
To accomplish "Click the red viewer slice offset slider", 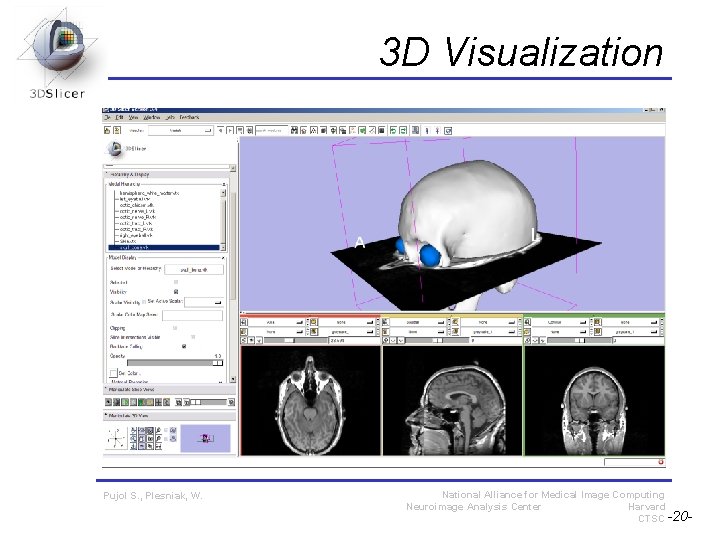I will (296, 340).
